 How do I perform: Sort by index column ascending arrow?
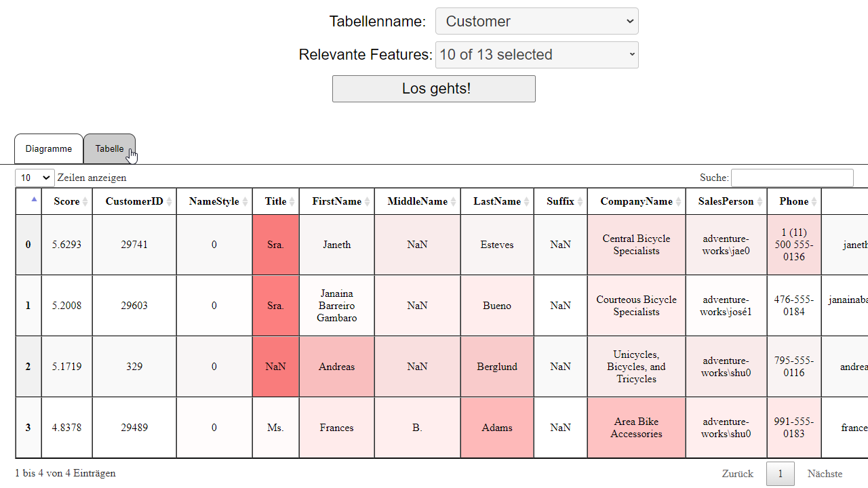click(34, 199)
